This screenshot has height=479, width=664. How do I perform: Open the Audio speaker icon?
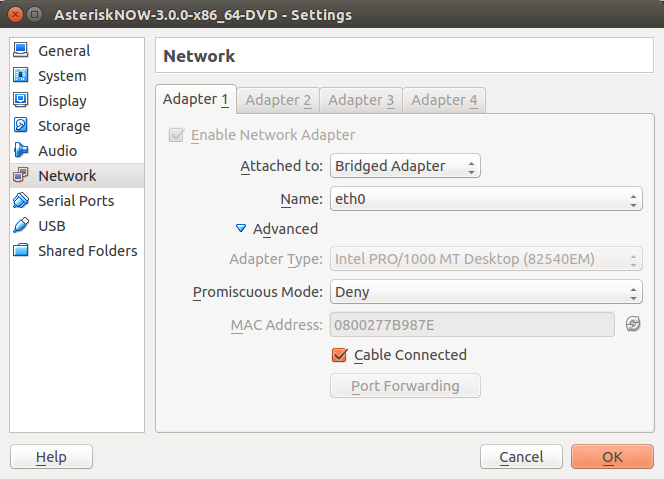click(21, 150)
